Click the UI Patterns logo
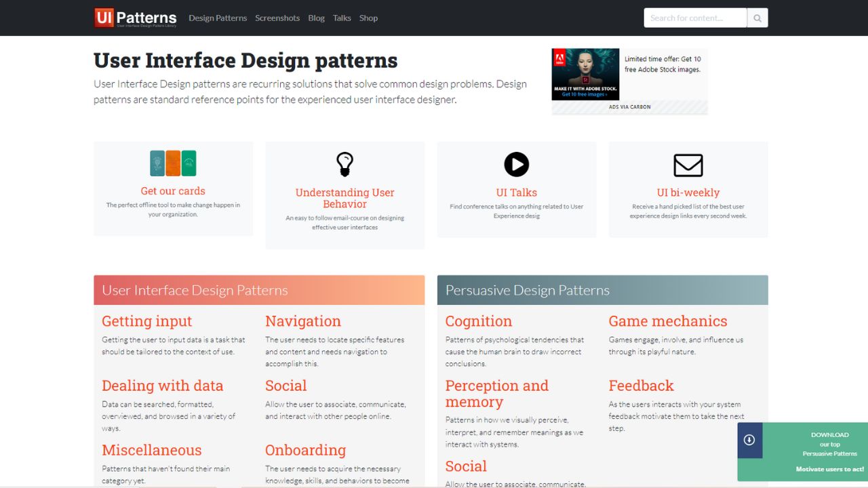The image size is (868, 488). (136, 18)
